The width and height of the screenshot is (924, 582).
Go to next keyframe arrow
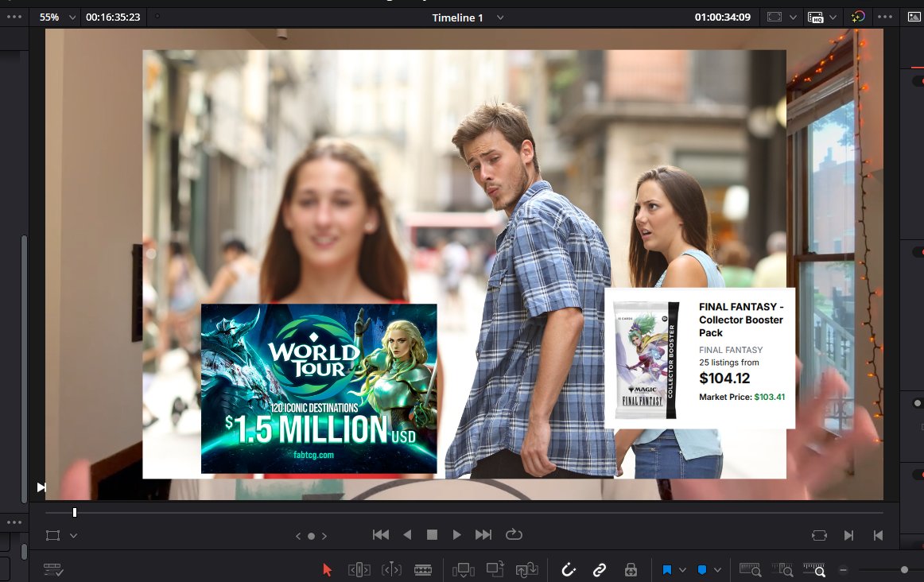tap(324, 535)
